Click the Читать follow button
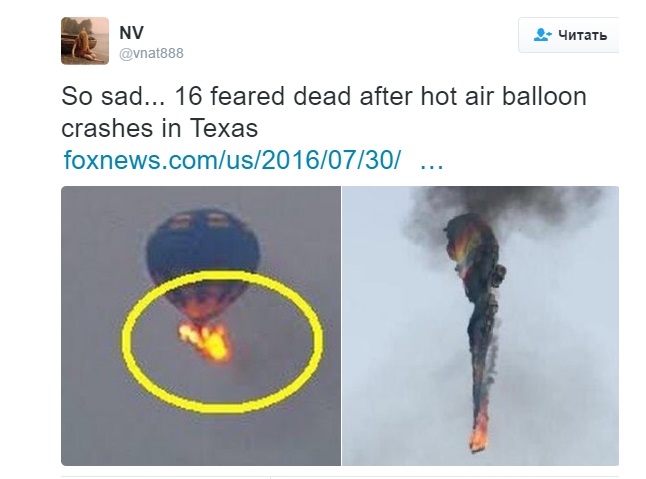Screen dimensions: 646x479 click(569, 35)
